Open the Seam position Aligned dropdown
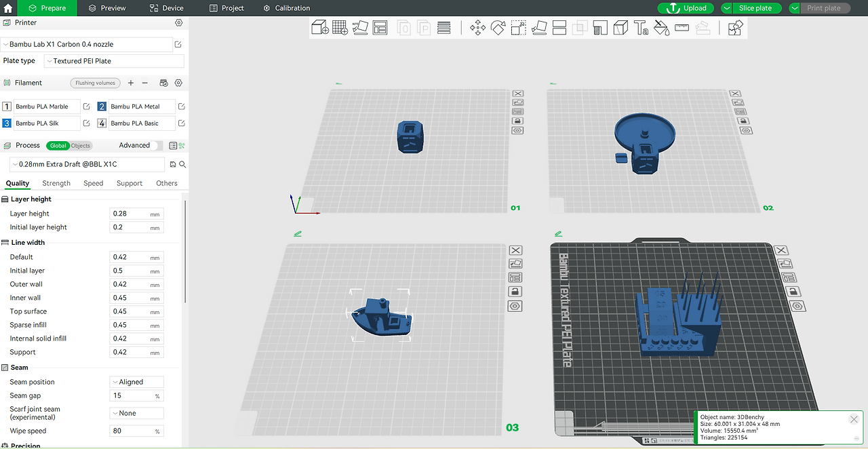 click(136, 382)
